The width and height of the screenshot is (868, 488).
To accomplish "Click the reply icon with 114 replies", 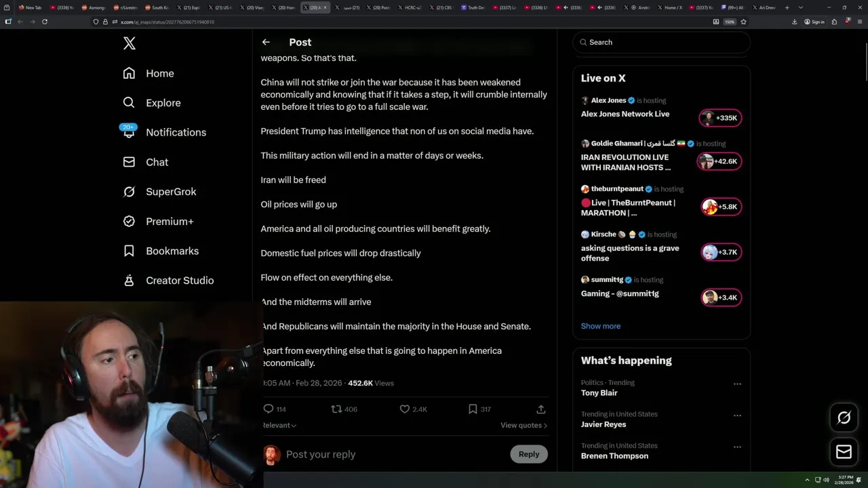I will (x=269, y=409).
